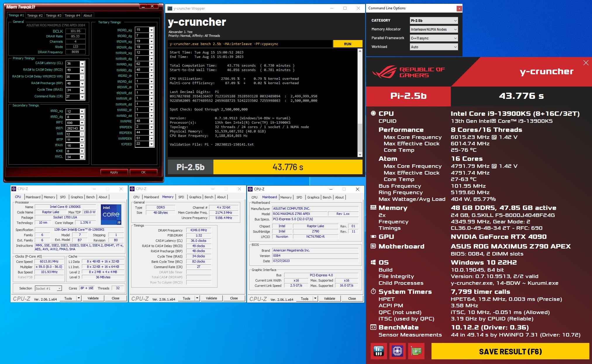Screen dimensions: 592x364
Task: Click the CPU section icon in BenchMate
Action: point(373,113)
